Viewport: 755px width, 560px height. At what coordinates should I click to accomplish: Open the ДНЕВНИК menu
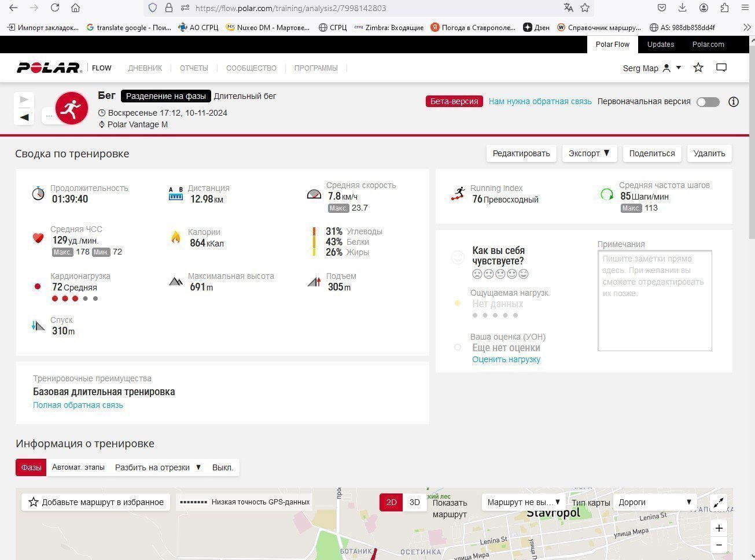[x=145, y=68]
